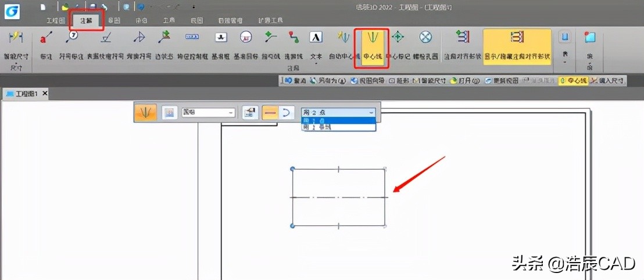Select the Leader tool with green marker
The width and height of the screenshot is (644, 280).
click(x=271, y=46)
